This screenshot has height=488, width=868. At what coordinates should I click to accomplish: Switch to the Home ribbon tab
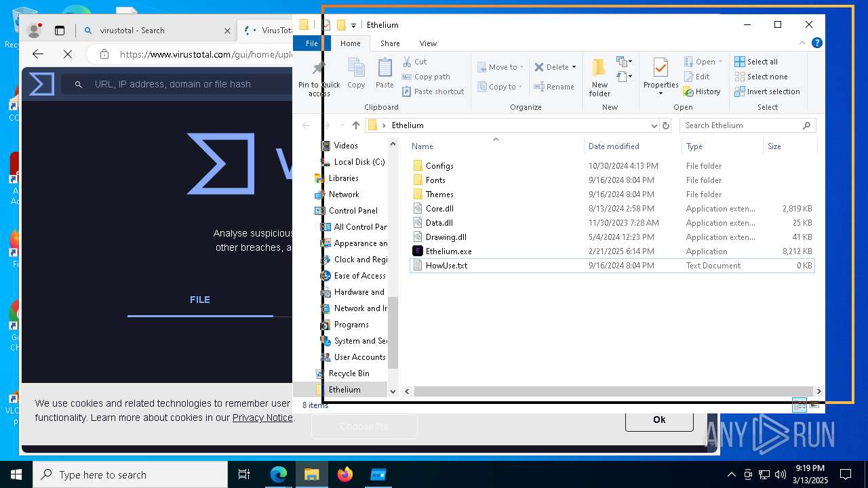pyautogui.click(x=351, y=43)
